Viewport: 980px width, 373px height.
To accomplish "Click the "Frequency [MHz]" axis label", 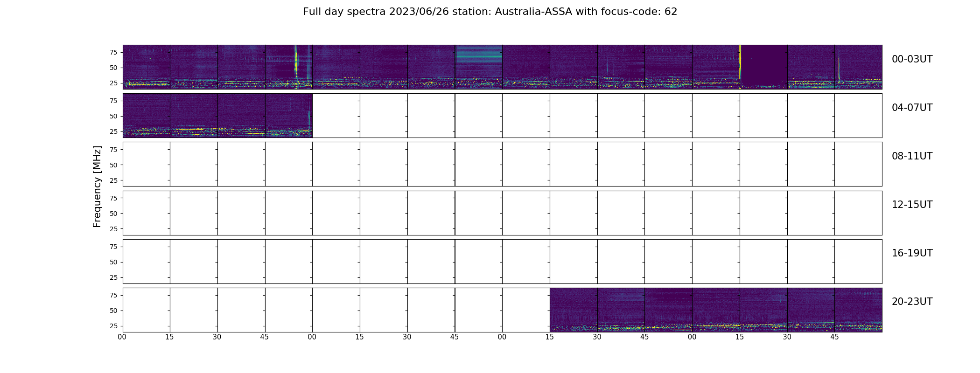I will [97, 186].
